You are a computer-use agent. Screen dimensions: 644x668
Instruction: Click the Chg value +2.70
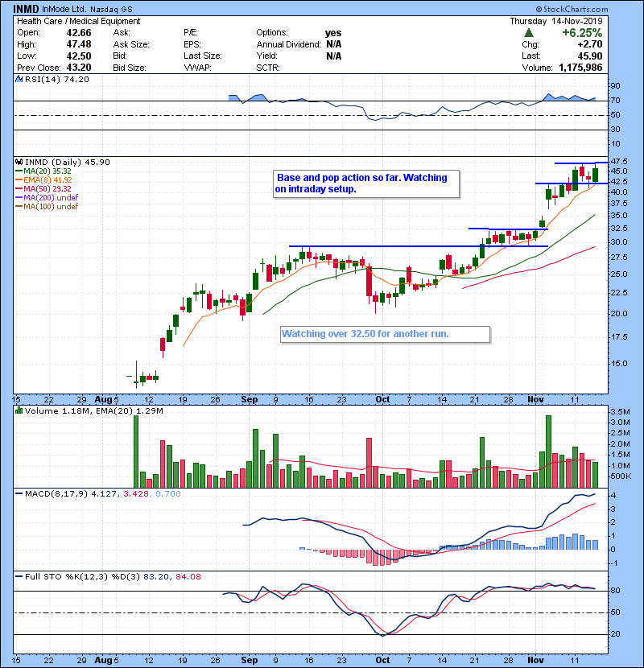590,44
